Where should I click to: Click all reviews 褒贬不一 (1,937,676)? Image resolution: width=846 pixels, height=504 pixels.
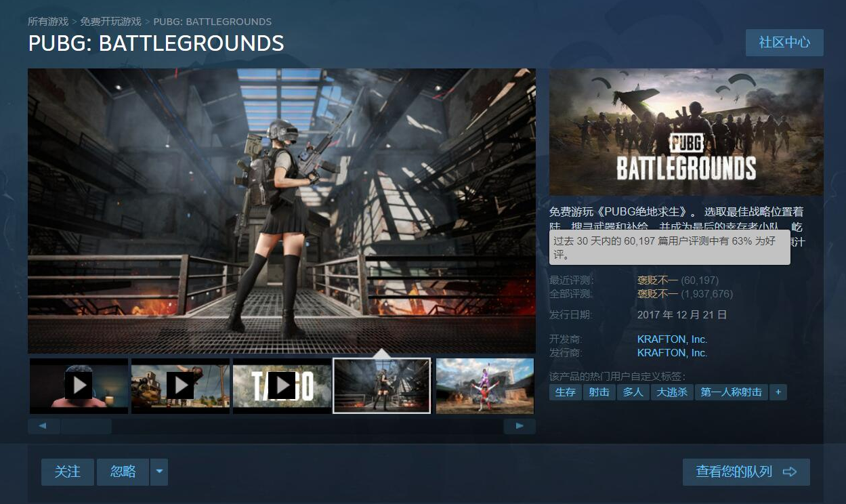coord(685,294)
